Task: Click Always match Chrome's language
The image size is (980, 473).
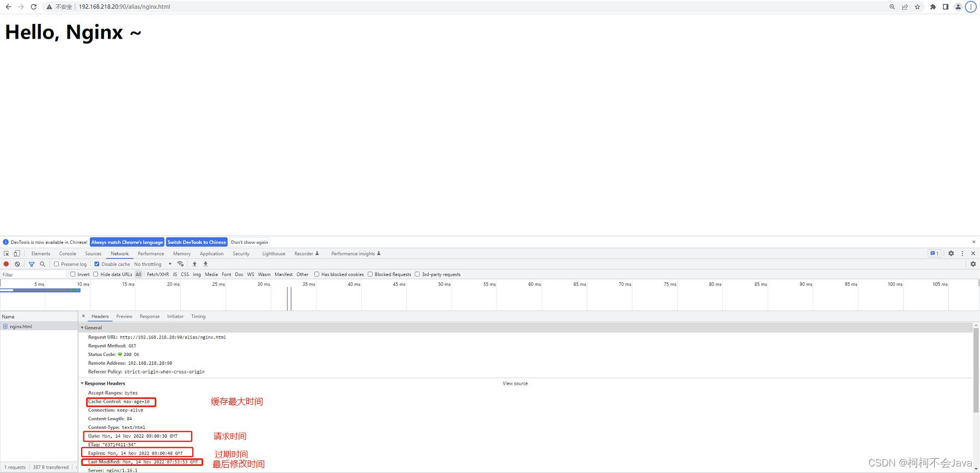Action: click(x=127, y=242)
